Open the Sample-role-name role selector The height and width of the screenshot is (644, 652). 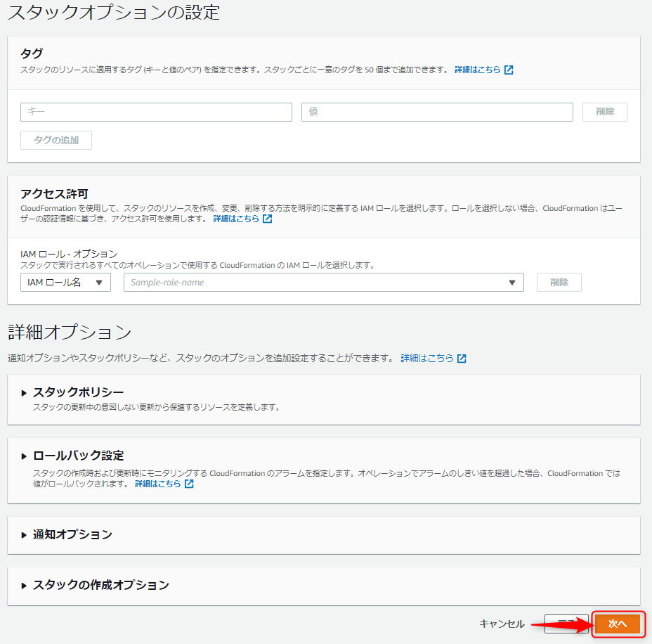coord(323,283)
